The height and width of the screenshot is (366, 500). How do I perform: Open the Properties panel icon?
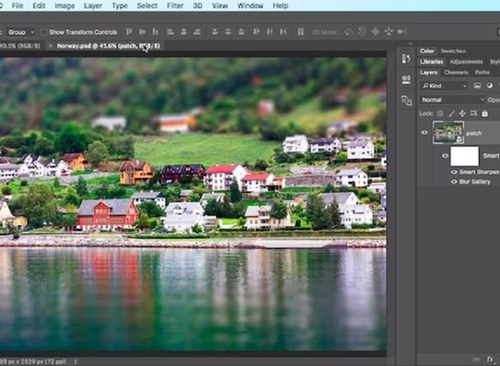tap(406, 79)
